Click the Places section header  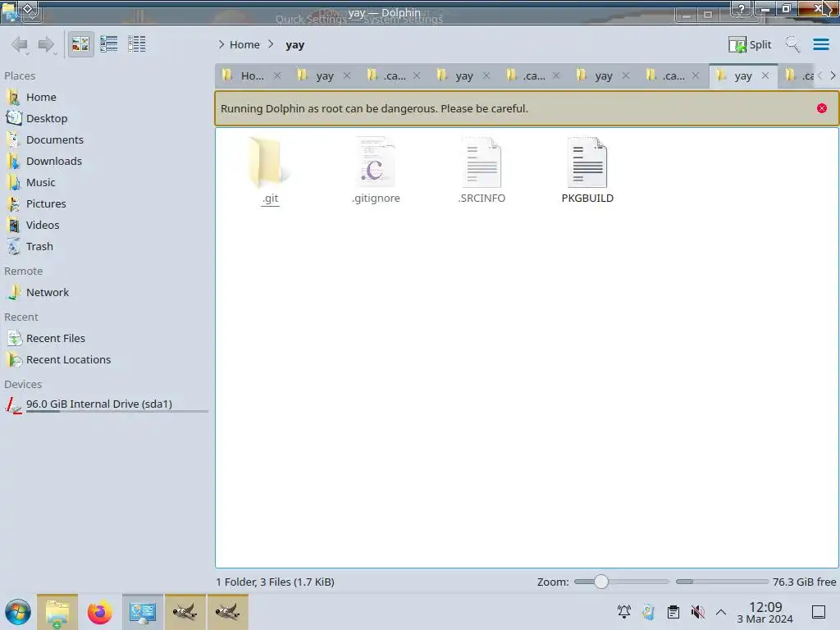click(x=20, y=75)
